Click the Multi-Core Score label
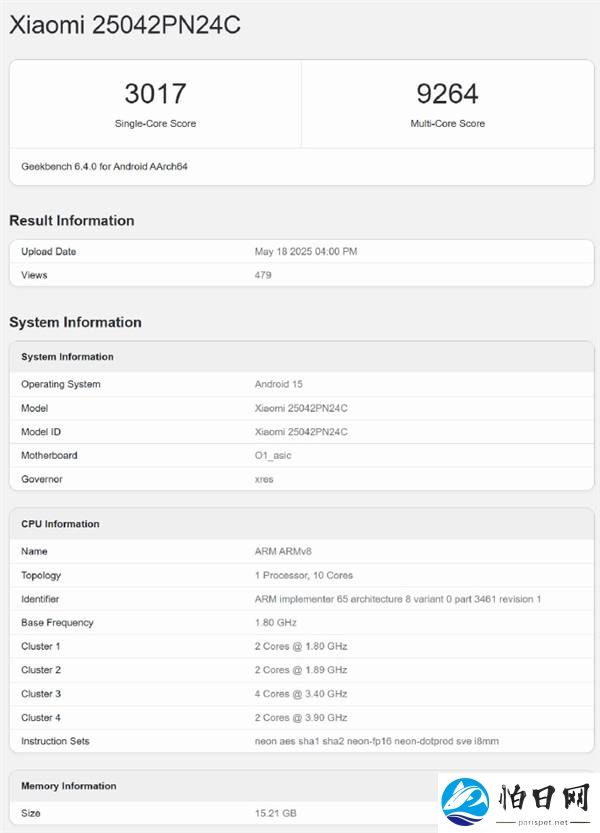The width and height of the screenshot is (600, 833). [x=447, y=123]
